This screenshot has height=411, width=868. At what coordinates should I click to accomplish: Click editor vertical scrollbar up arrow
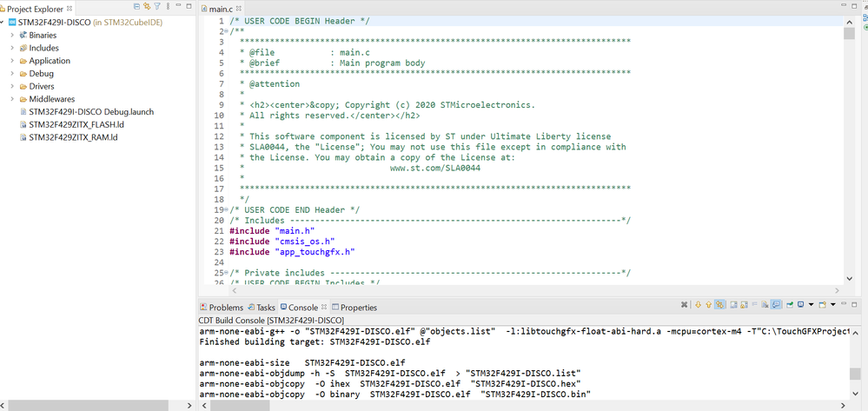[849, 21]
